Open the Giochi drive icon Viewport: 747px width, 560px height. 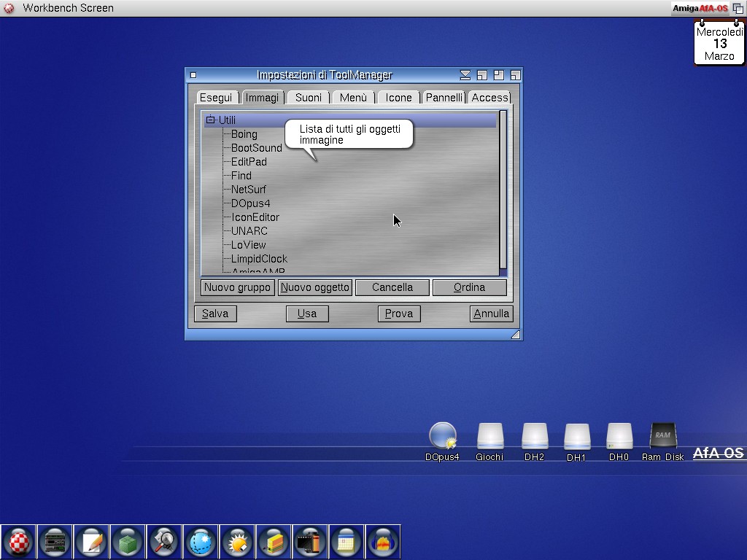489,437
